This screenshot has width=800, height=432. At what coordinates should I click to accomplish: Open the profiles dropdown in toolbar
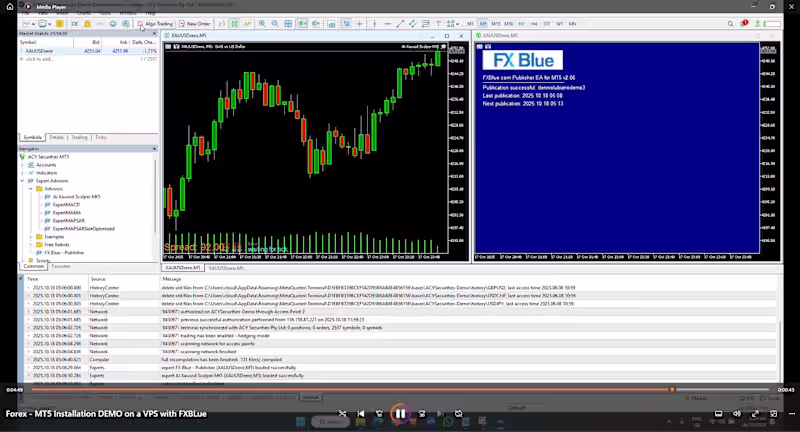click(44, 24)
